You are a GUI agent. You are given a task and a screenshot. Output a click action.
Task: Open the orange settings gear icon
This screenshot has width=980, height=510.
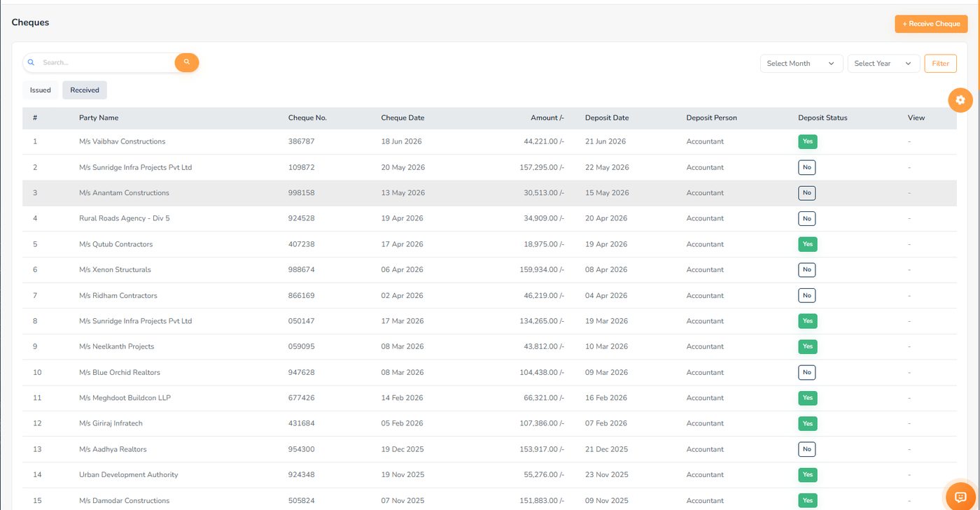pos(960,100)
